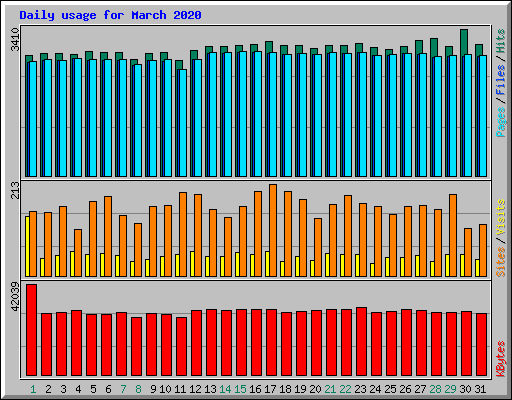Select day '22' on the x-axis
512x400 pixels.
click(345, 389)
